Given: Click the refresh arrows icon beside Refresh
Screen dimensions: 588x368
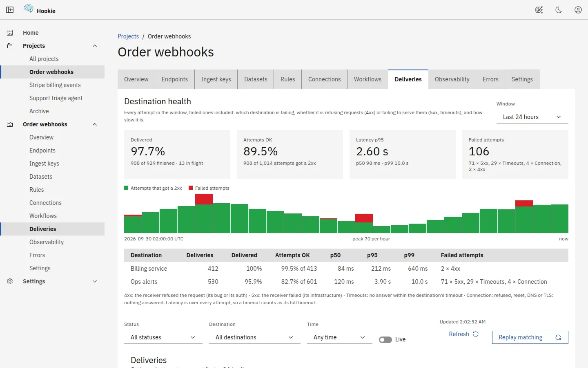Looking at the screenshot, I should (476, 334).
